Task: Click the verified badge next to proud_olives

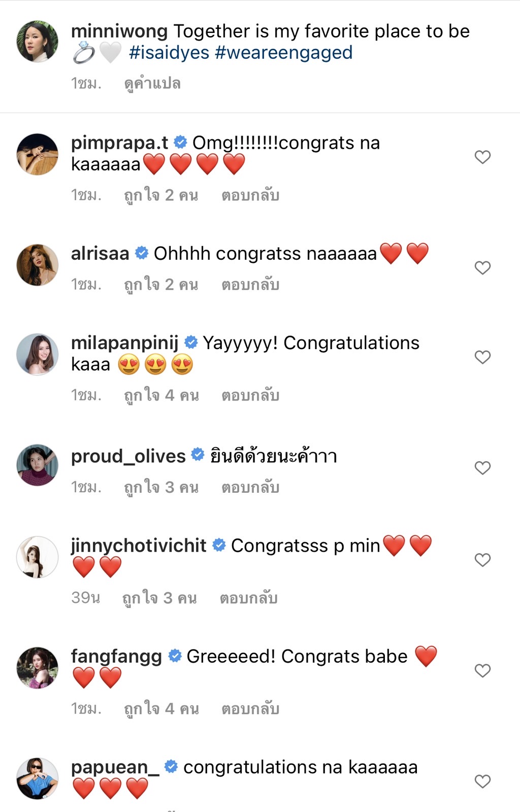Action: point(198,455)
